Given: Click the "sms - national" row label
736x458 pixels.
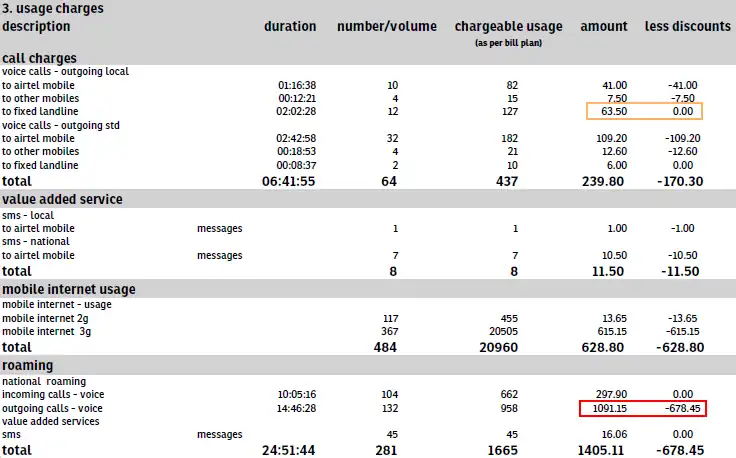Looking at the screenshot, I should click(x=34, y=242).
